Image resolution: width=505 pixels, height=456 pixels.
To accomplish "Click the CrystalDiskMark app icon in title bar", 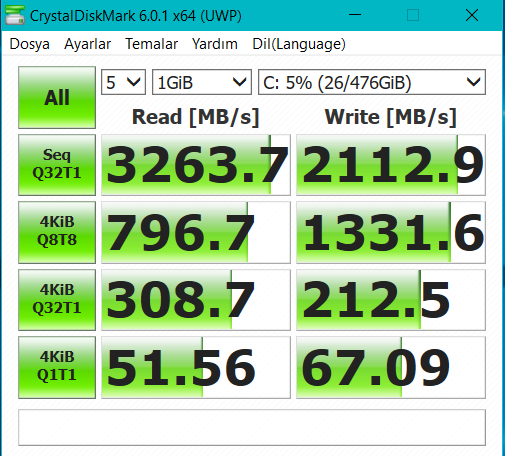I will pos(15,15).
